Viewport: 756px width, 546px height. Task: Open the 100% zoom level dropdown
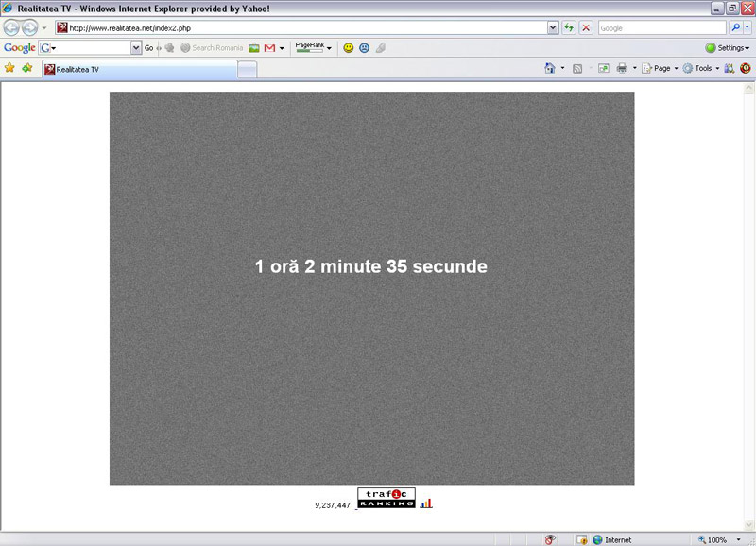738,539
